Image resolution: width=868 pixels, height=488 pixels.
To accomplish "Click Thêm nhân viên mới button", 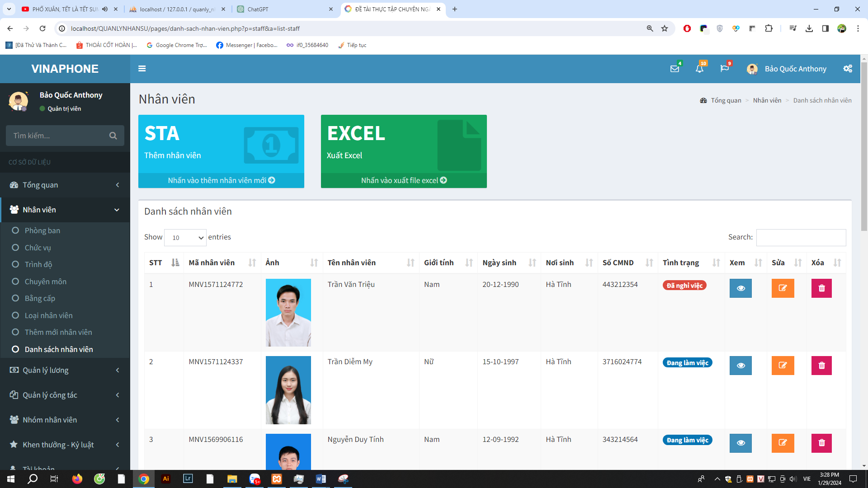I will (221, 180).
